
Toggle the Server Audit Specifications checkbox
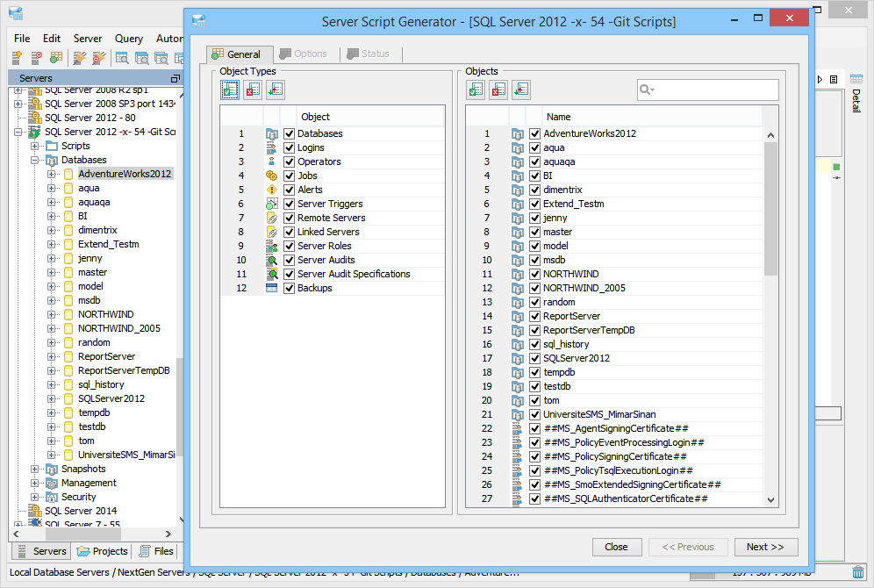click(289, 274)
